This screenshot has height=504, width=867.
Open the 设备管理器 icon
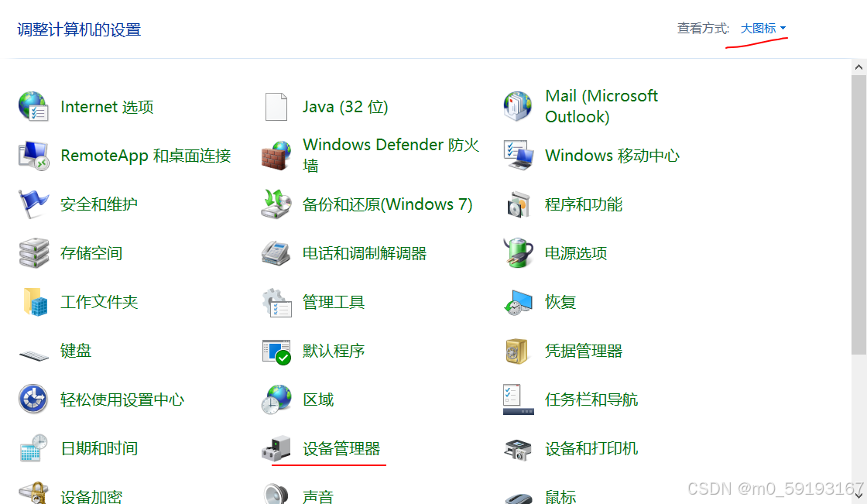276,448
